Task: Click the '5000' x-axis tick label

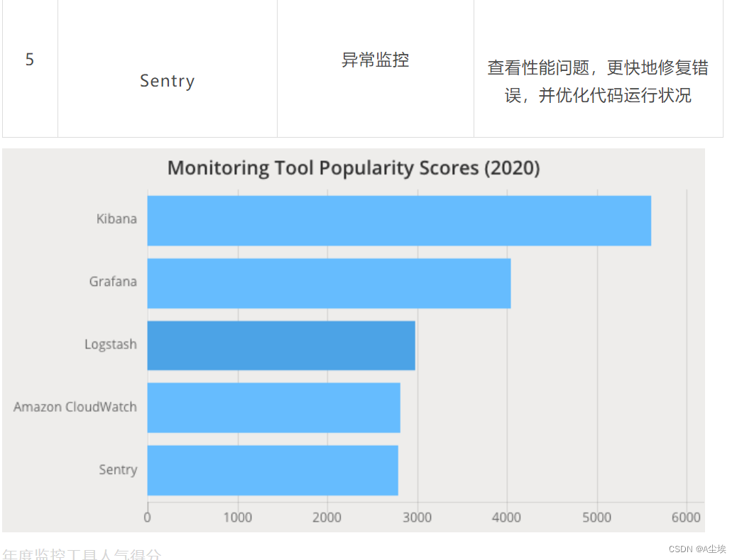Action: tap(597, 517)
